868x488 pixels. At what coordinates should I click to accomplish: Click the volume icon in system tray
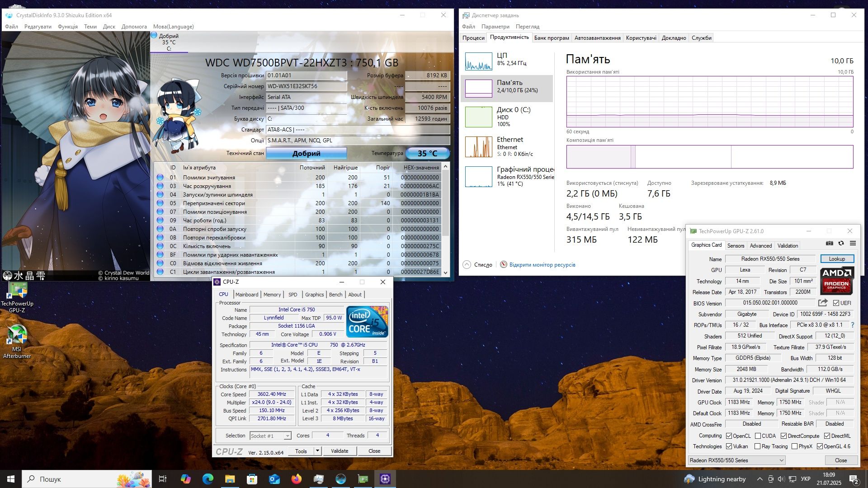pos(782,479)
